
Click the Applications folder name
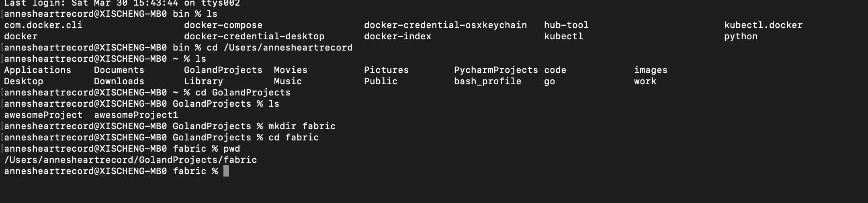click(x=37, y=70)
